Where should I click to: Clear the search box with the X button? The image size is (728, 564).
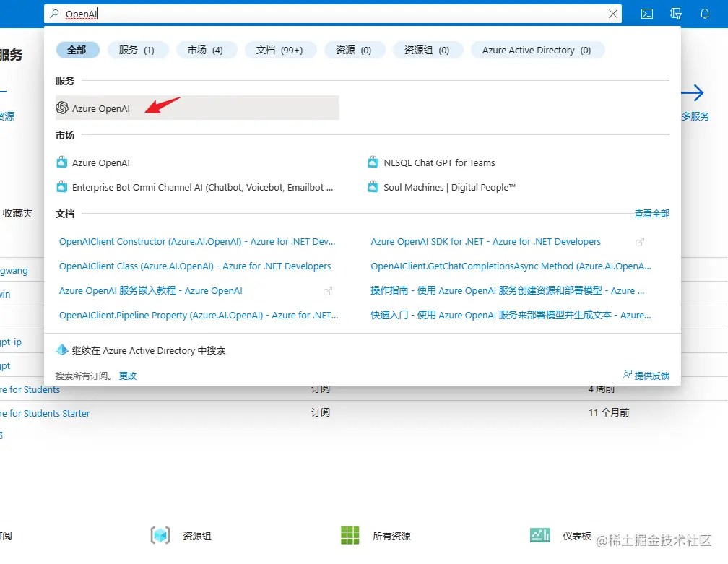click(x=613, y=14)
